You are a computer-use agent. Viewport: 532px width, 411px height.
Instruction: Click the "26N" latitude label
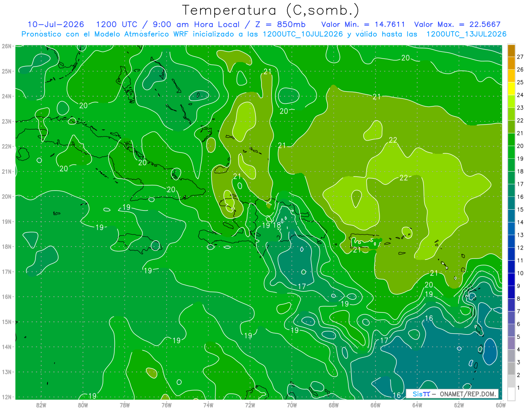click(x=6, y=46)
